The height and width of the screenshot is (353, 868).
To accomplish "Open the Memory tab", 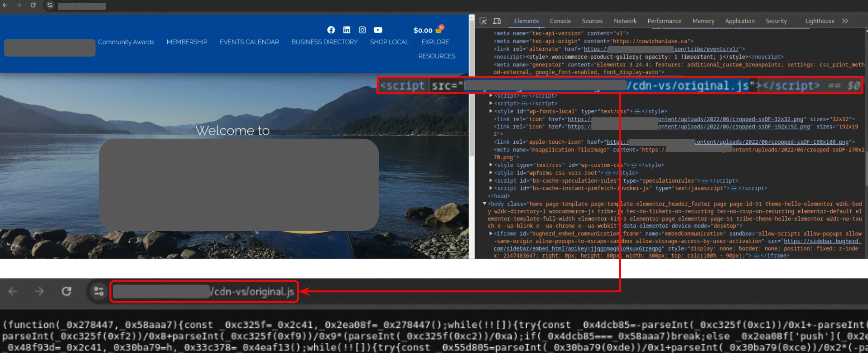I will point(703,21).
